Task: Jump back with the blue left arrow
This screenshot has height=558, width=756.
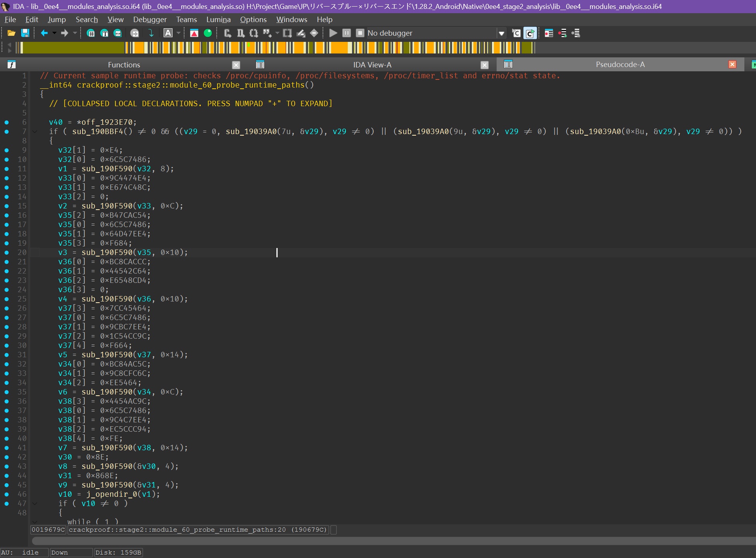Action: pos(44,33)
